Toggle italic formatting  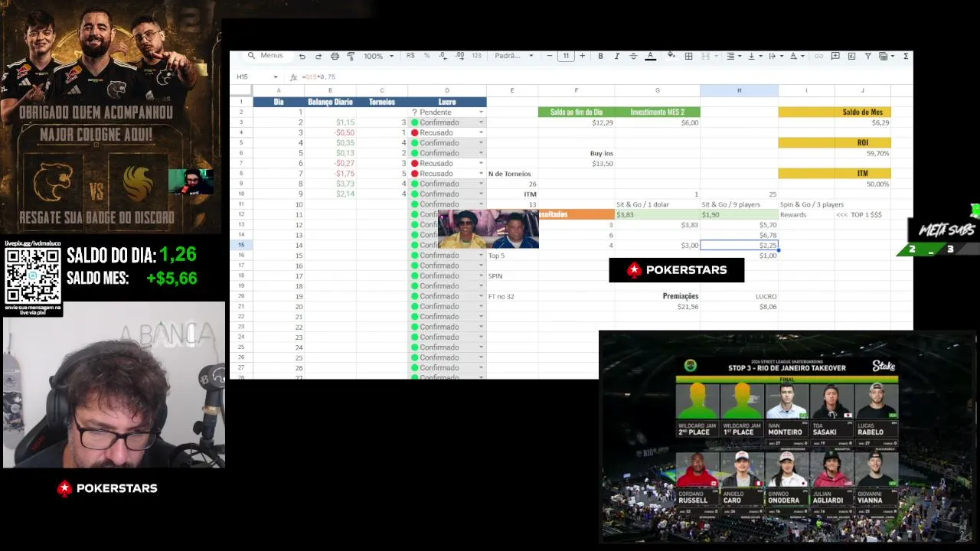click(x=617, y=56)
